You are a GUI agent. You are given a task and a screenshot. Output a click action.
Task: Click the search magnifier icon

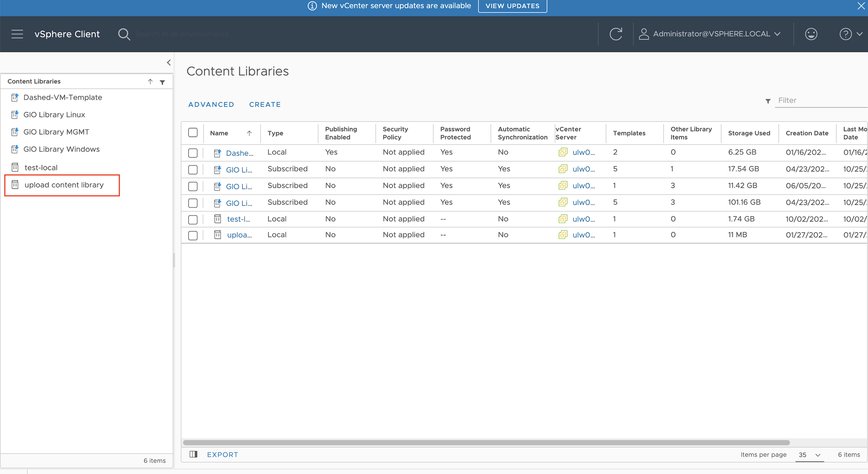tap(124, 34)
